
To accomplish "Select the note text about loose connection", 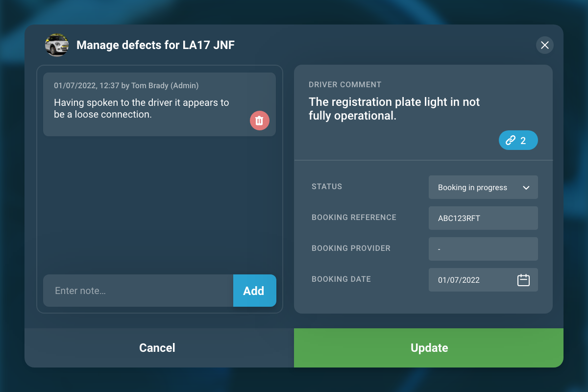I will point(141,108).
